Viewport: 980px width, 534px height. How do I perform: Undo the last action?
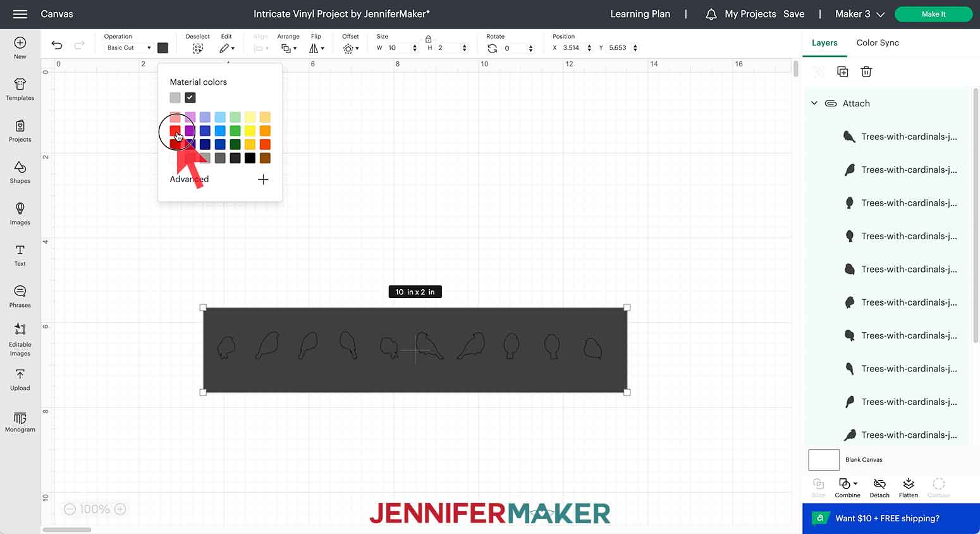57,45
